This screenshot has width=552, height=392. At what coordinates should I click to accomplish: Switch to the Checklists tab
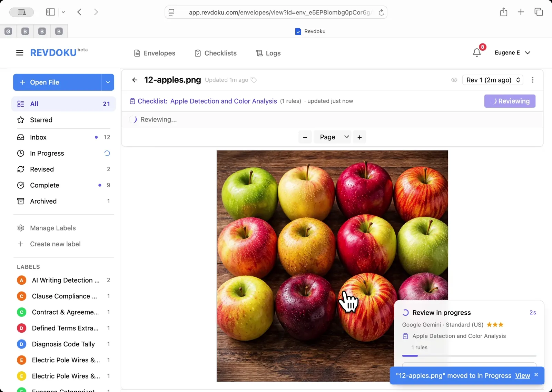(216, 53)
